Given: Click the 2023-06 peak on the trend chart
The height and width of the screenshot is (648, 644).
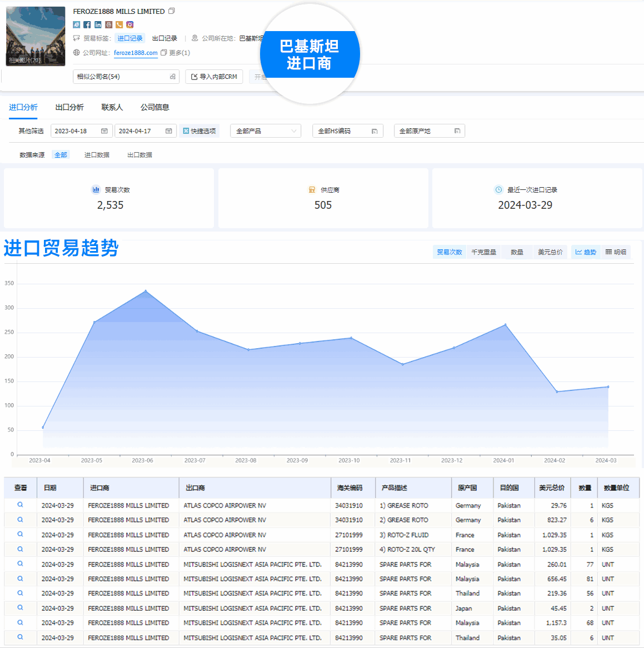Looking at the screenshot, I should 146,290.
